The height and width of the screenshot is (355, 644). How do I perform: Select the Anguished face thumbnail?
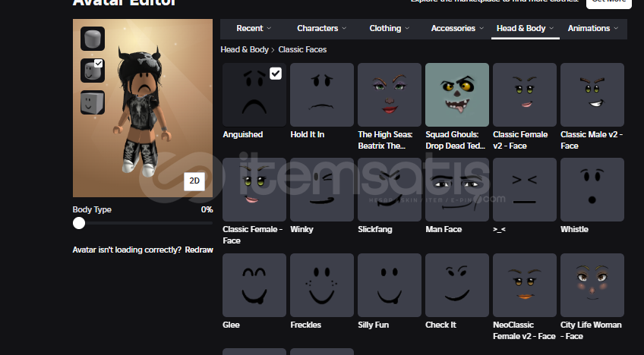point(254,95)
